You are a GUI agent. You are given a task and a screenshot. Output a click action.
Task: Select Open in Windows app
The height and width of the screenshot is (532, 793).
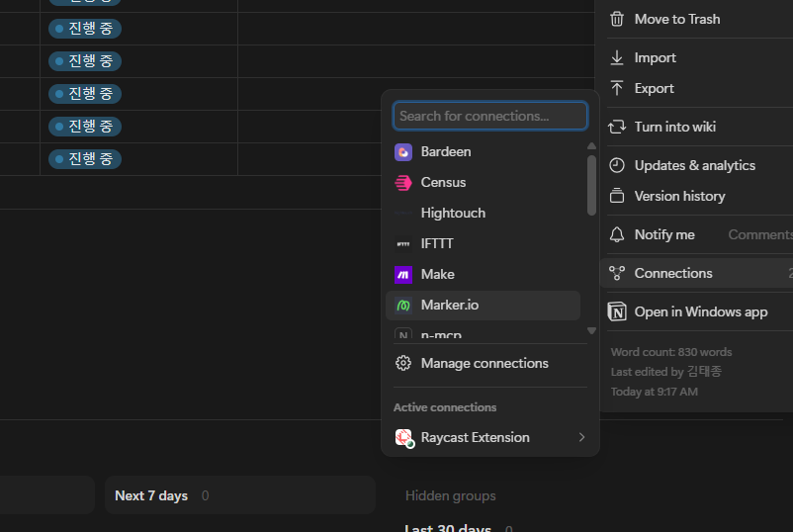click(x=697, y=311)
